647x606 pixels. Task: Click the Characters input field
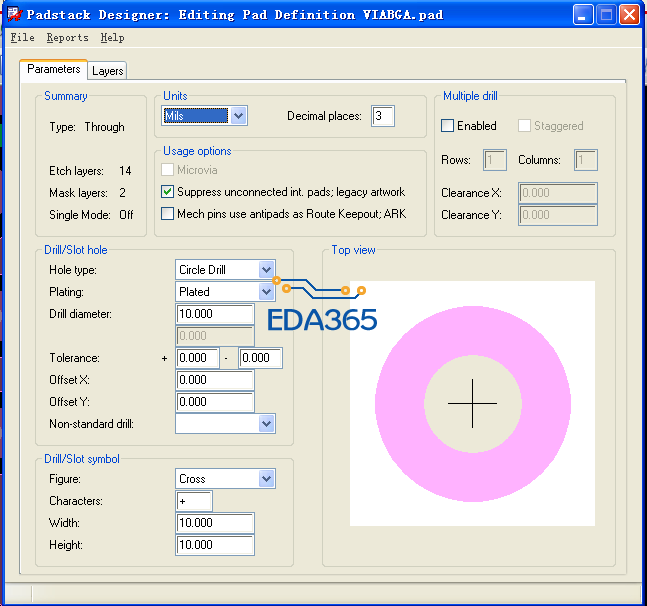[194, 501]
